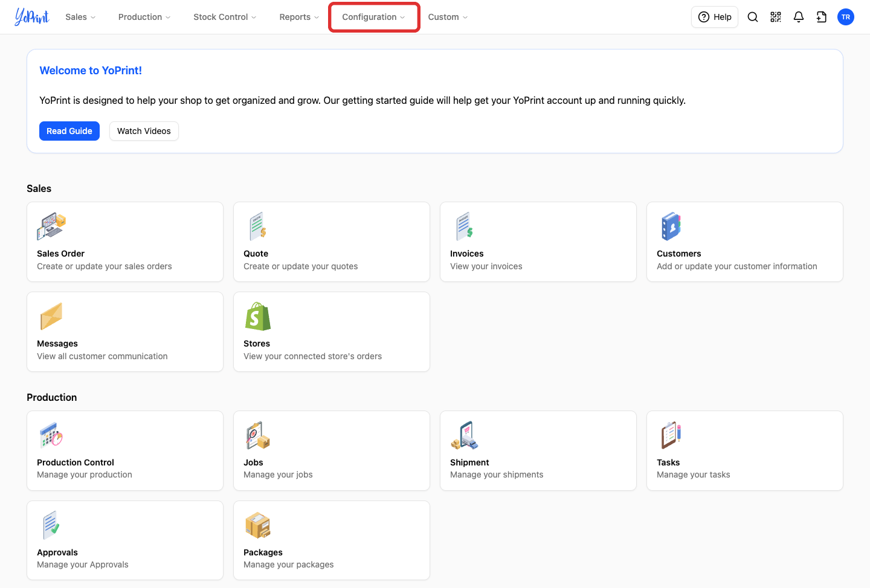The image size is (870, 588).
Task: Click the YoPrint logo
Action: 32,17
